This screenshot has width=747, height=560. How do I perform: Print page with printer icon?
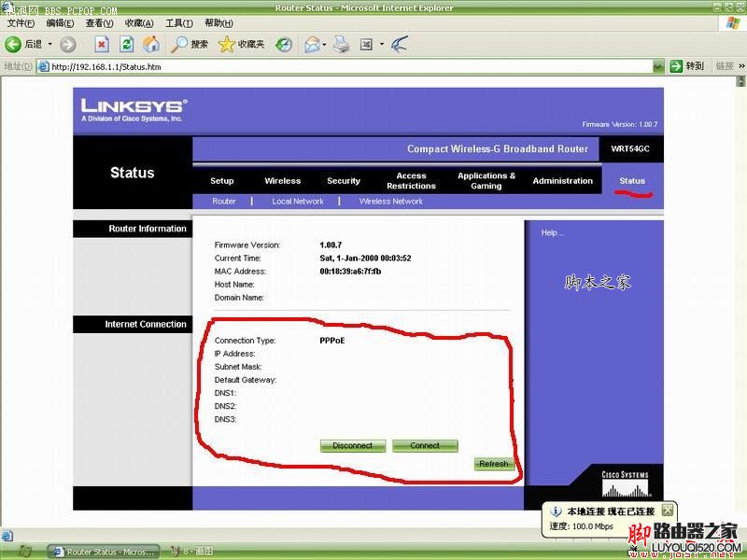click(x=342, y=44)
